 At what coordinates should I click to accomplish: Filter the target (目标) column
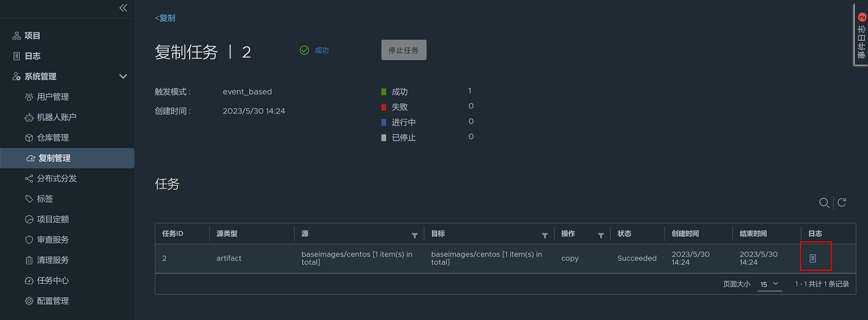pos(545,235)
